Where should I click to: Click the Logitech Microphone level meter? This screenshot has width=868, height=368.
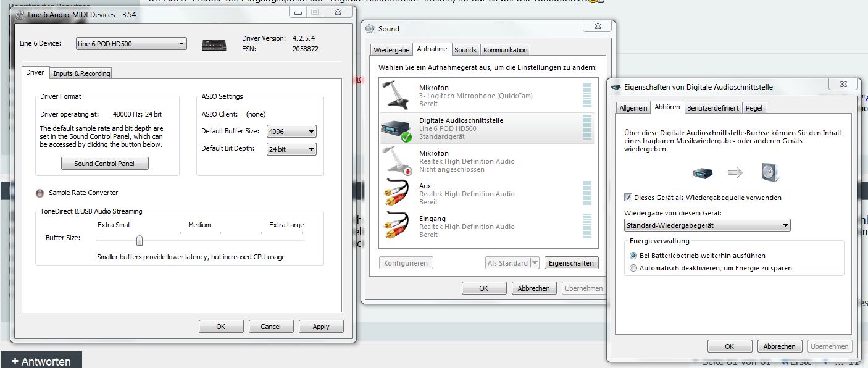click(587, 96)
